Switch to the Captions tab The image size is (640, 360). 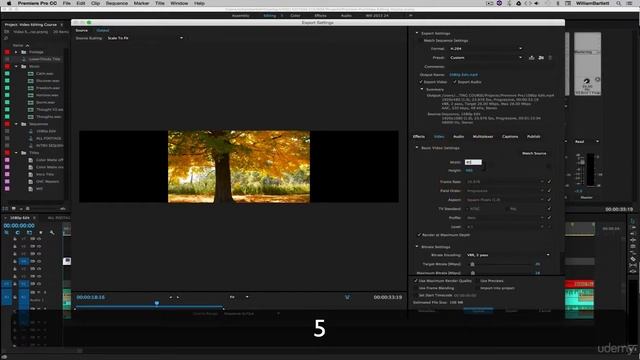(510, 136)
